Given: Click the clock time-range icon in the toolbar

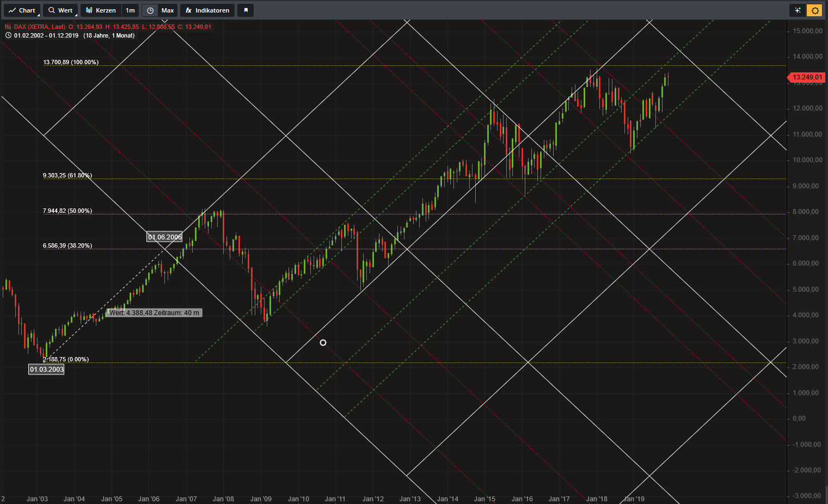Looking at the screenshot, I should click(x=150, y=10).
